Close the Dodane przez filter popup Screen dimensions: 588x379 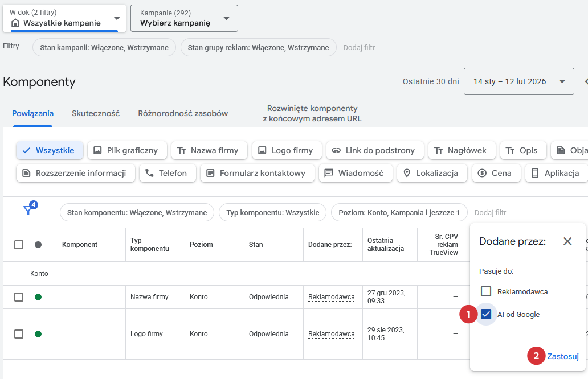[x=567, y=241]
